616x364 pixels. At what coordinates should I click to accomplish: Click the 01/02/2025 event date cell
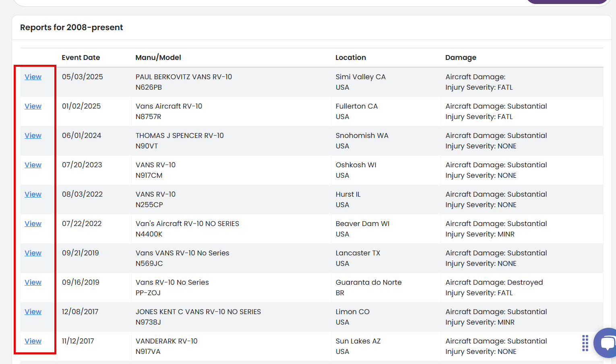point(81,106)
